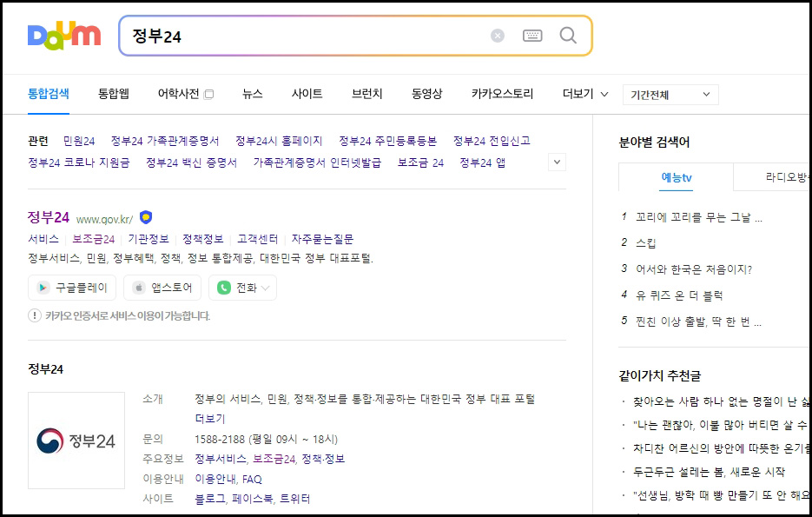Open article 차디찬 어르신의 방안에 따뜻한 온기

coord(722,448)
